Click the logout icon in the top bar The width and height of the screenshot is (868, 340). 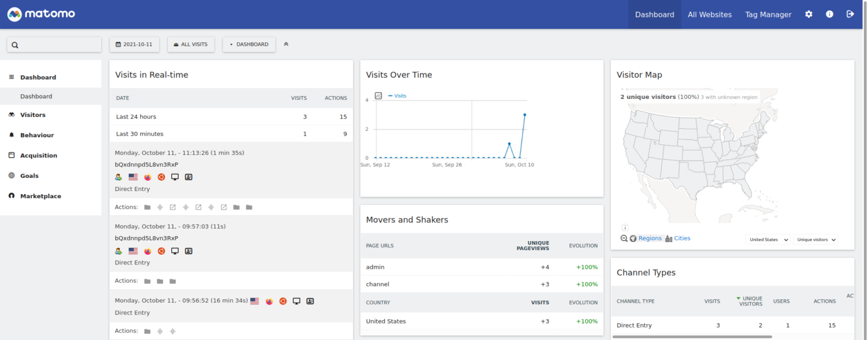[850, 14]
